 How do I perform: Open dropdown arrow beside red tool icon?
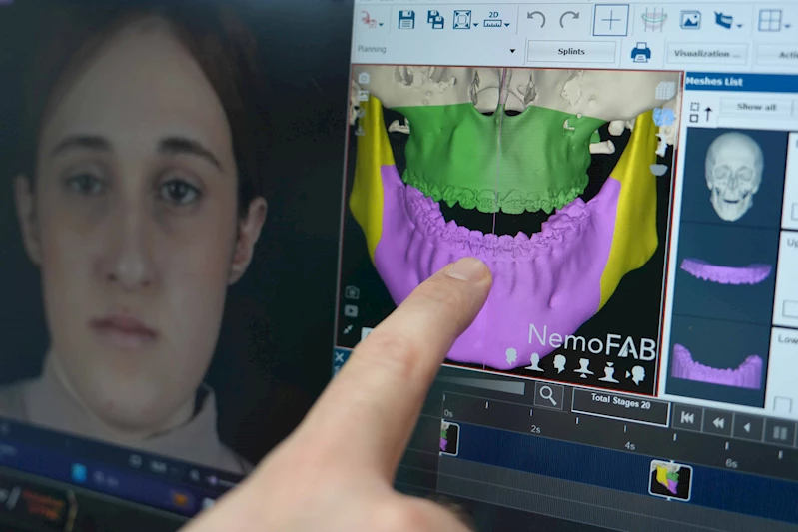[x=381, y=24]
